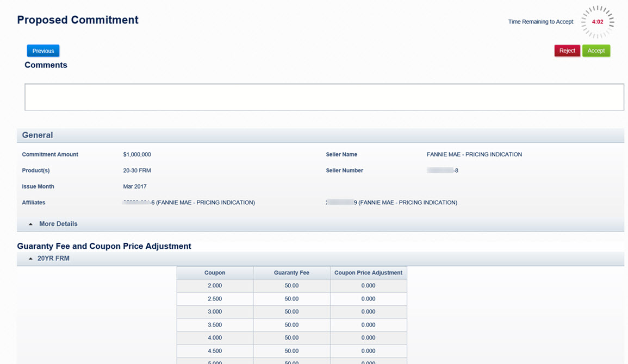Click the Time Remaining to Accept label

[x=541, y=22]
